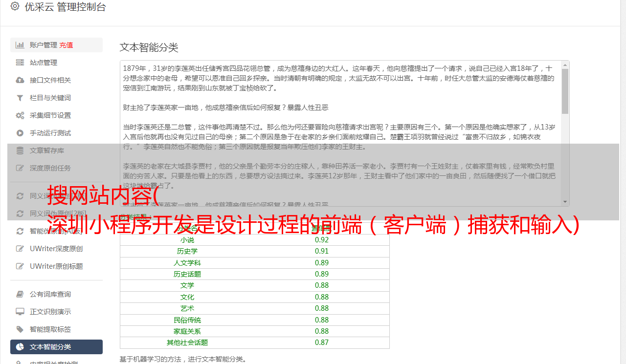Click the 0.88 value in the 艺术 row
This screenshot has width=626, height=364.
[x=322, y=308]
